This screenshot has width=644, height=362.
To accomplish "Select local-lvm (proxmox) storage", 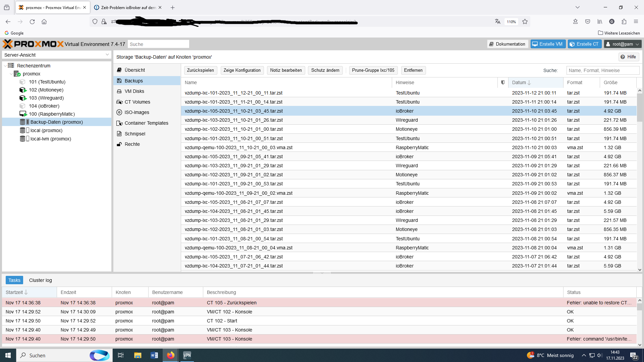I will [50, 139].
